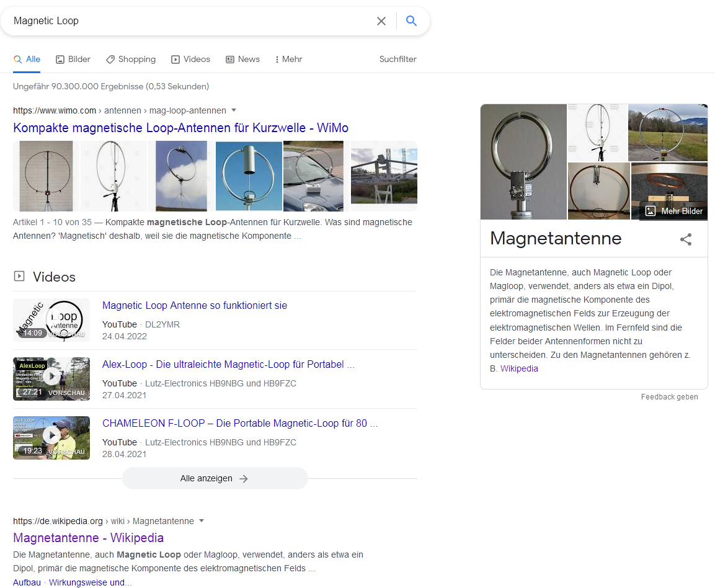This screenshot has height=588, width=715.
Task: Open the loop antenna on blue sky thumbnail
Action: (x=249, y=176)
